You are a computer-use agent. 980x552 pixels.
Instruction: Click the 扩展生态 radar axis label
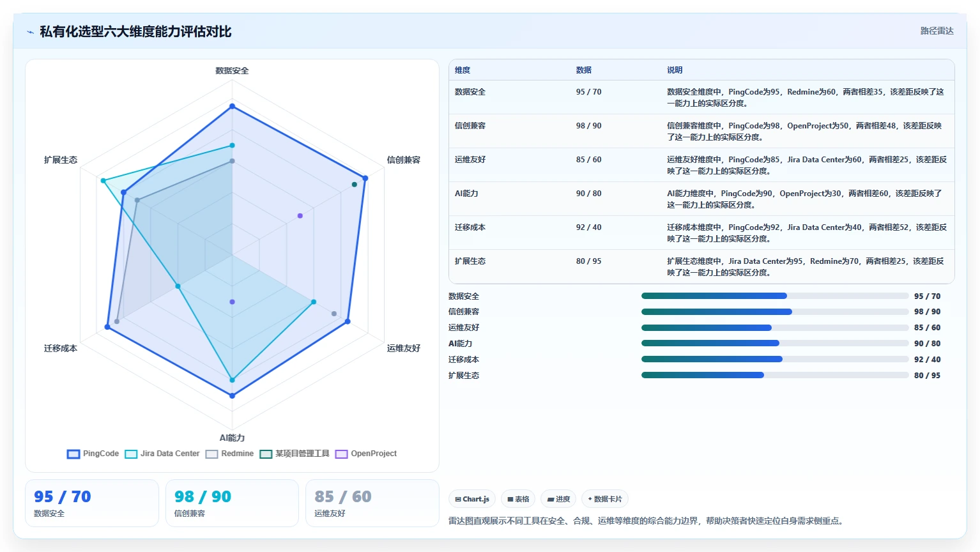(x=61, y=160)
